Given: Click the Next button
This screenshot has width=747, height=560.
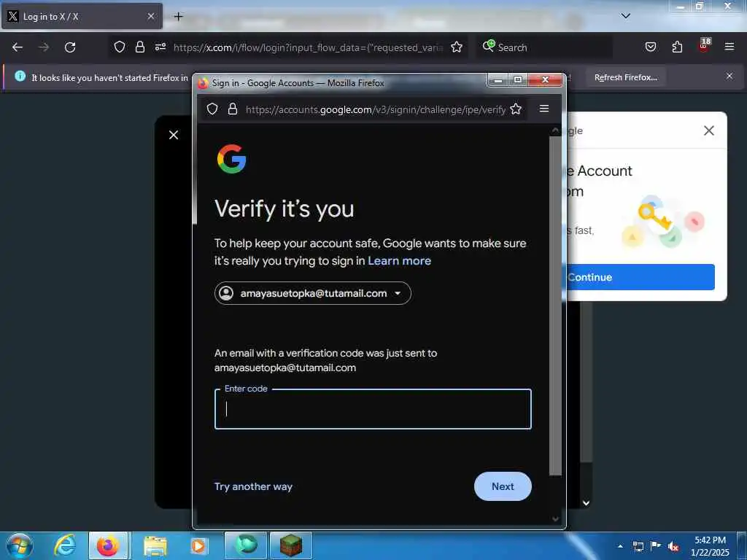Looking at the screenshot, I should pos(503,486).
